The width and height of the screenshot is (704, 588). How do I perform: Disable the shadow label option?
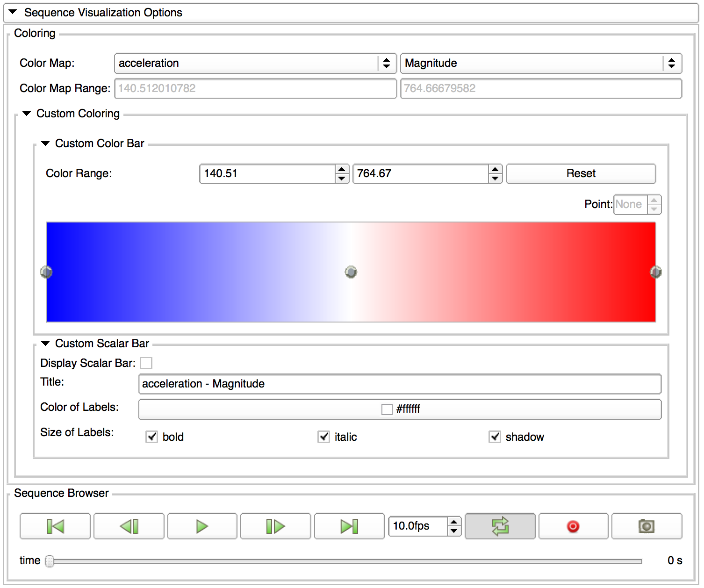click(495, 437)
